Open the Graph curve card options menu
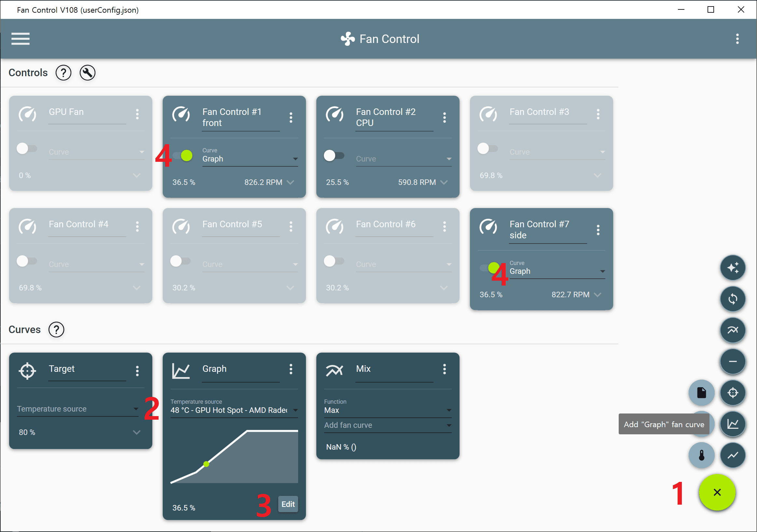Screen dimensions: 757x532 (291, 369)
